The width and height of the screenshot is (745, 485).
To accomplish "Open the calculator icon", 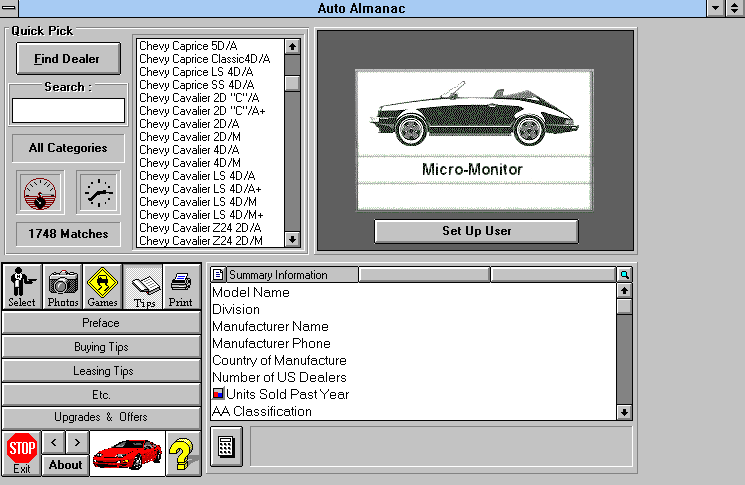I will coord(226,446).
